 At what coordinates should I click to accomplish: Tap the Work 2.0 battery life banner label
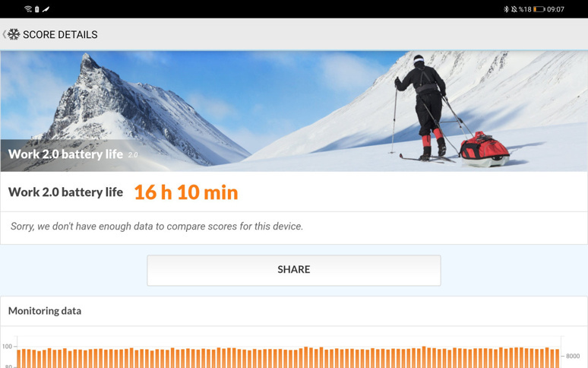[x=65, y=154]
